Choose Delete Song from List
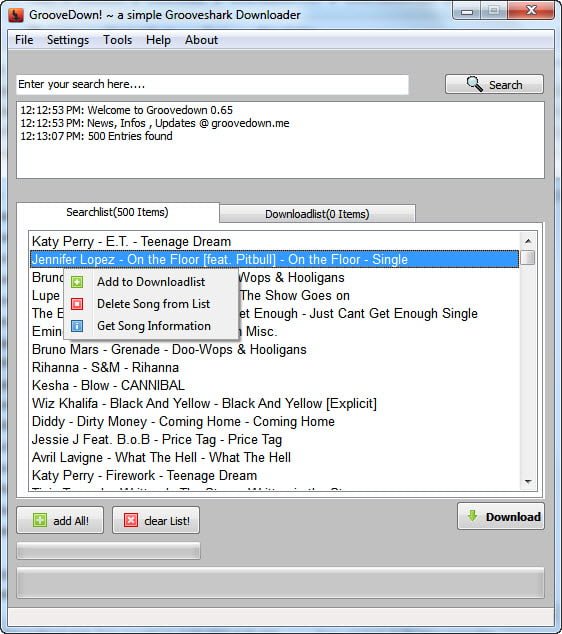Viewport: 562px width, 634px height. (x=151, y=304)
